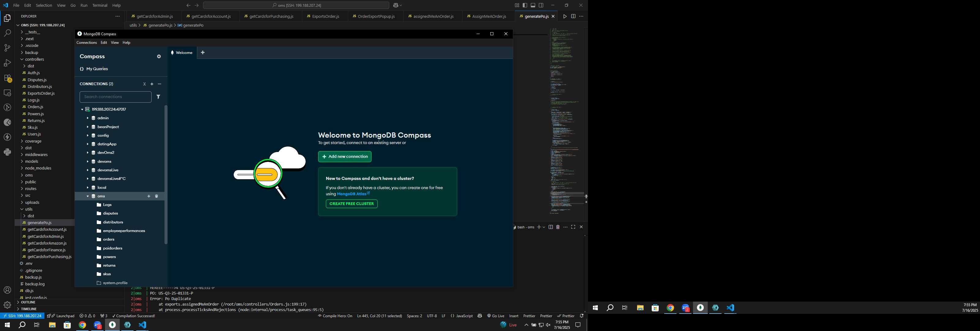Open the MongoDB Atlas link
980x331 pixels.
[x=353, y=194]
